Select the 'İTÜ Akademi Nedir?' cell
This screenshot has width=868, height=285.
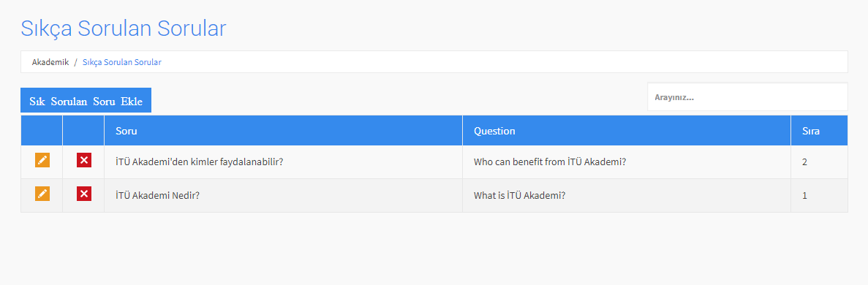(284, 196)
